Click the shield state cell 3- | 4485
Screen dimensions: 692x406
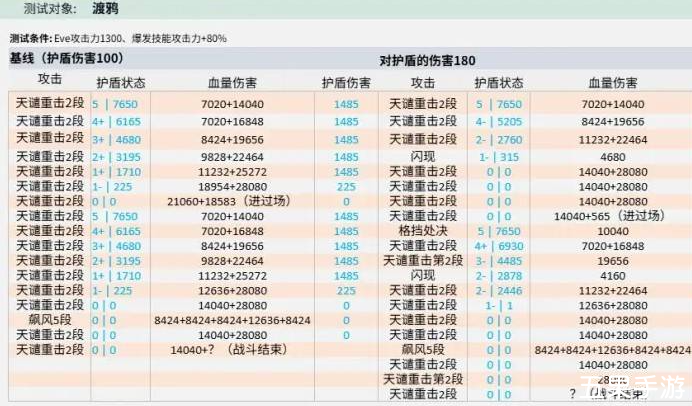(499, 261)
